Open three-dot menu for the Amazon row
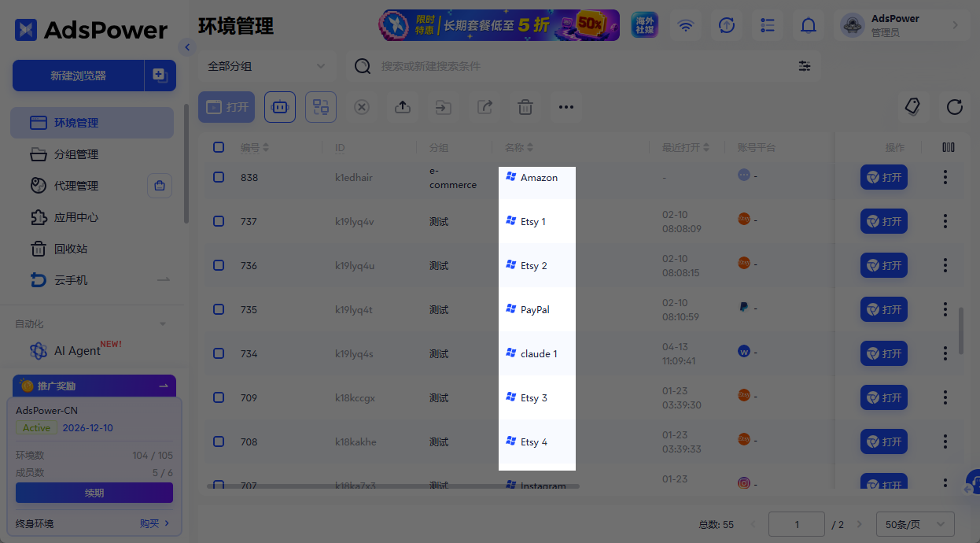Viewport: 980px width, 543px height. coord(945,177)
